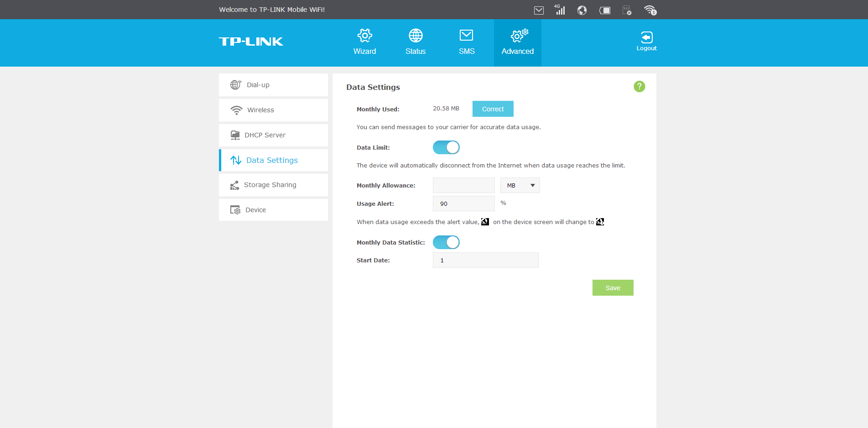The image size is (868, 428).
Task: Click the envelope message icon in status bar
Action: 539,10
